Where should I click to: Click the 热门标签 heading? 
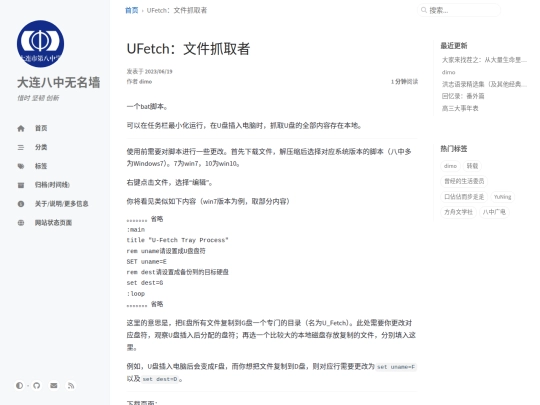[454, 149]
